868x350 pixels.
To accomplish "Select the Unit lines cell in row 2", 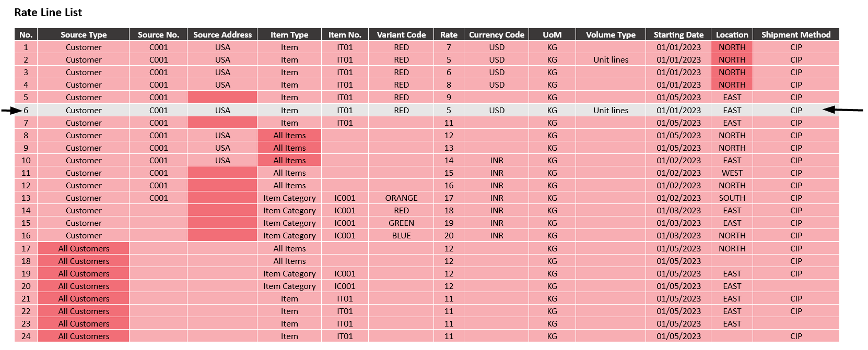I will 611,60.
